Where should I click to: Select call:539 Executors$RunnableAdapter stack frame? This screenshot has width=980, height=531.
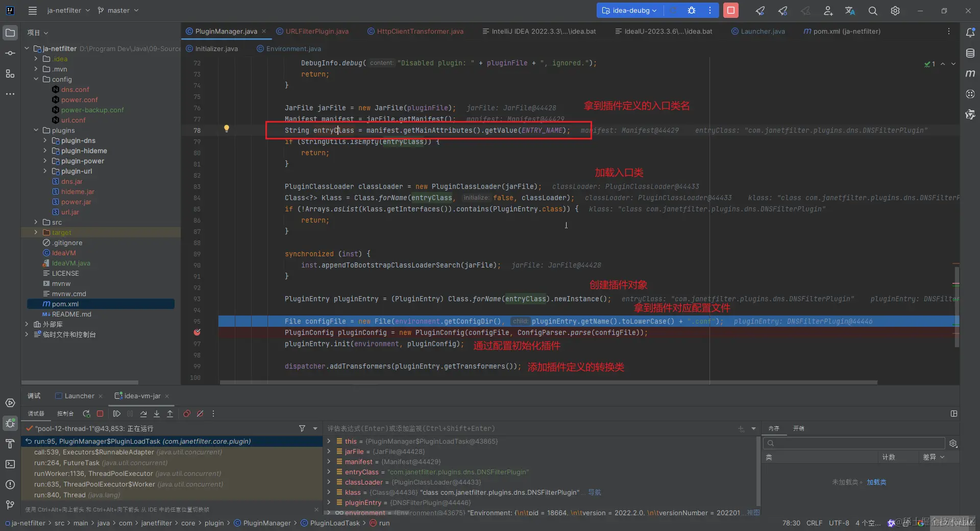tap(171, 452)
